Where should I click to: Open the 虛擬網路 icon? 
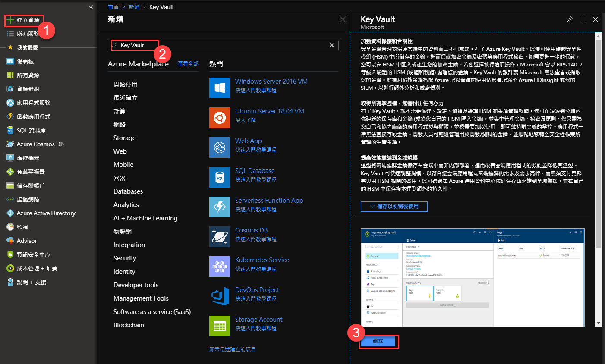click(10, 199)
